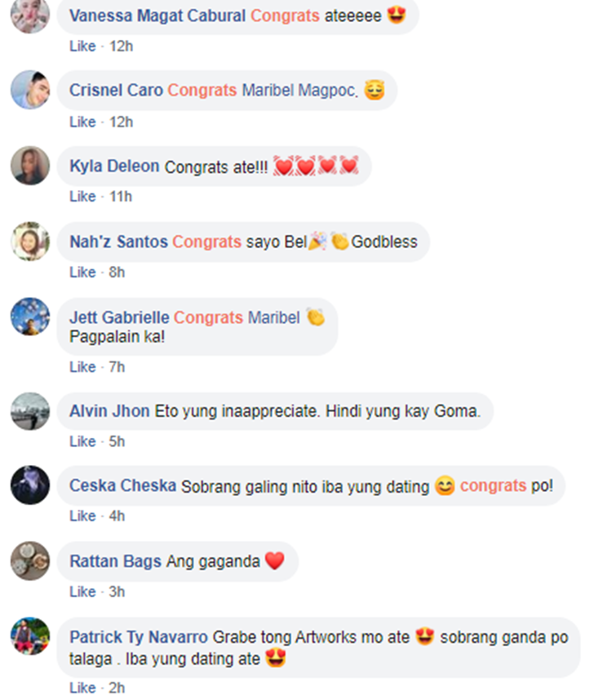Open tagged Maribel link in Jett's comment
This screenshot has height=700, width=612.
(x=273, y=317)
